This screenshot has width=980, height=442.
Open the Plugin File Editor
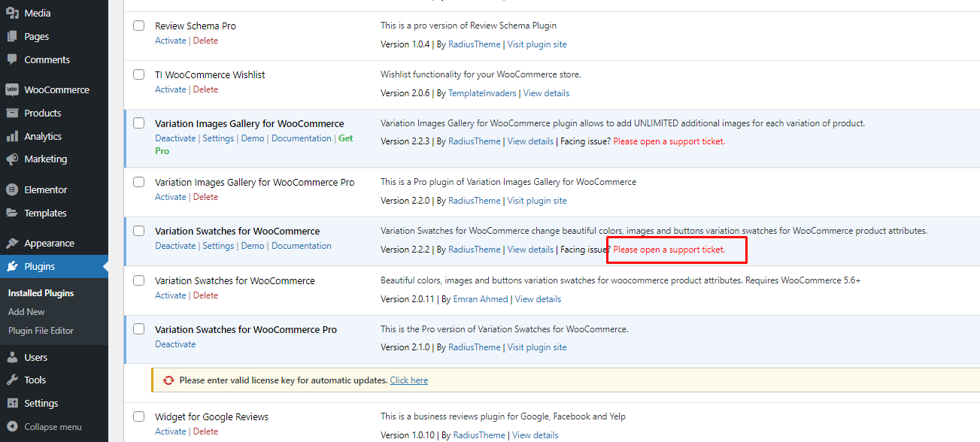pos(41,331)
